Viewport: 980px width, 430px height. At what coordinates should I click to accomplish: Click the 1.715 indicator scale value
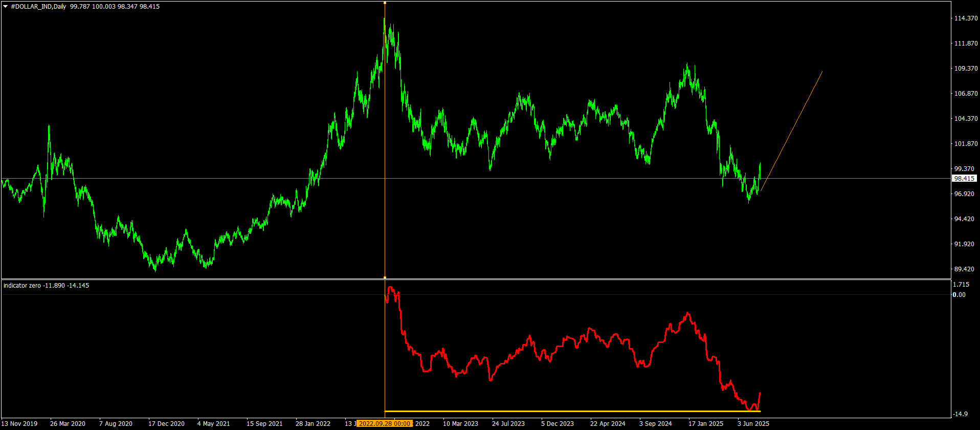[x=961, y=285]
